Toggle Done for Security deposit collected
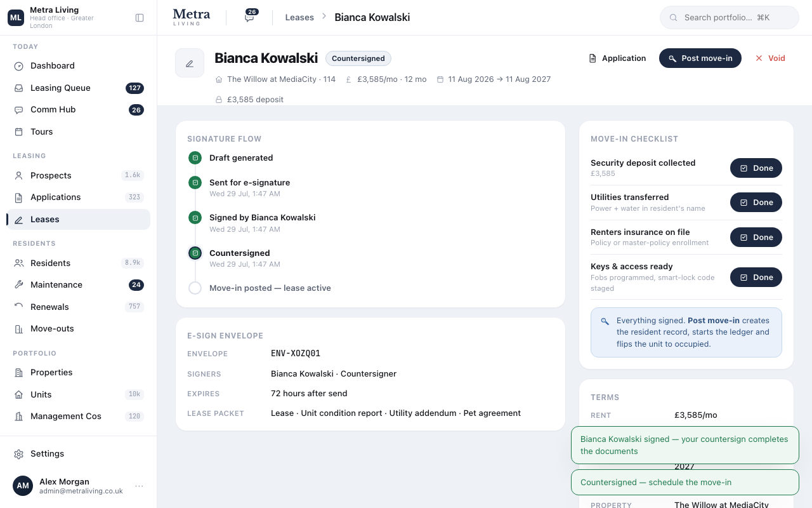Viewport: 812px width, 508px height. pos(756,168)
